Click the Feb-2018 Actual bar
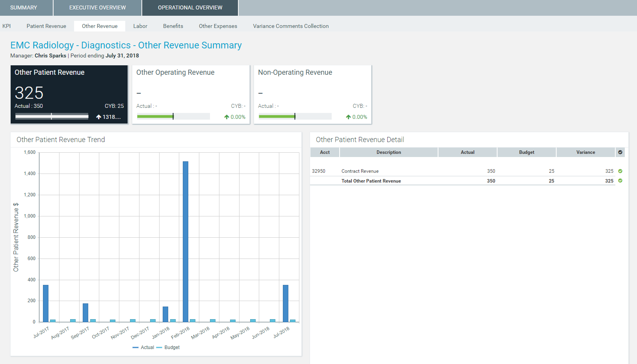 pyautogui.click(x=186, y=242)
